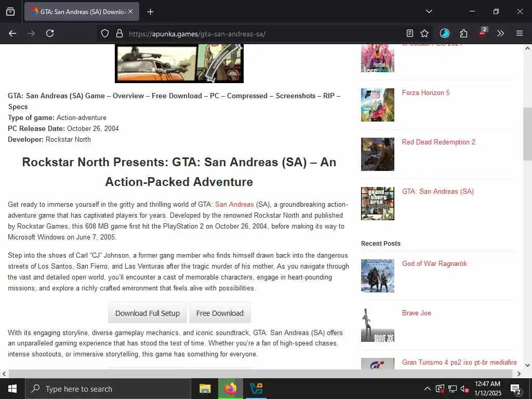Click the scroll down arrow of page
532x399 pixels.
coord(527,365)
